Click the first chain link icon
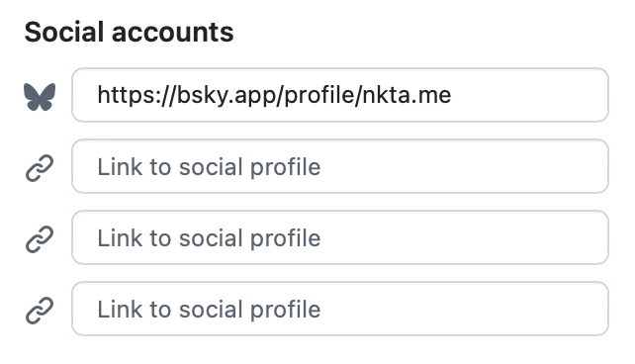Screen dimensions: 635x364 [x=40, y=167]
